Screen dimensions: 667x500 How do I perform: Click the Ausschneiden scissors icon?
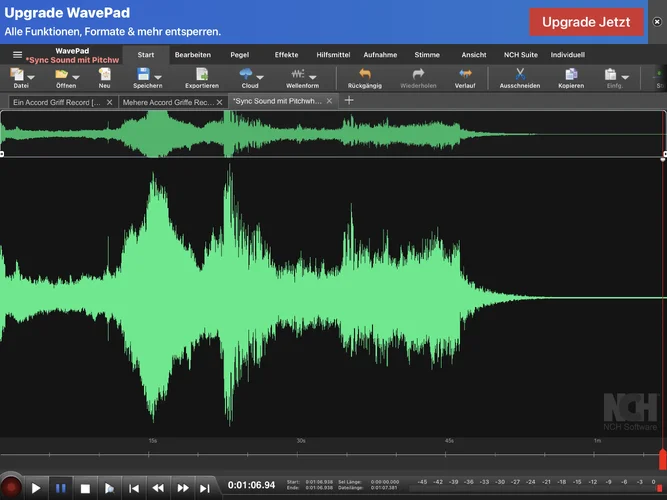tap(519, 74)
